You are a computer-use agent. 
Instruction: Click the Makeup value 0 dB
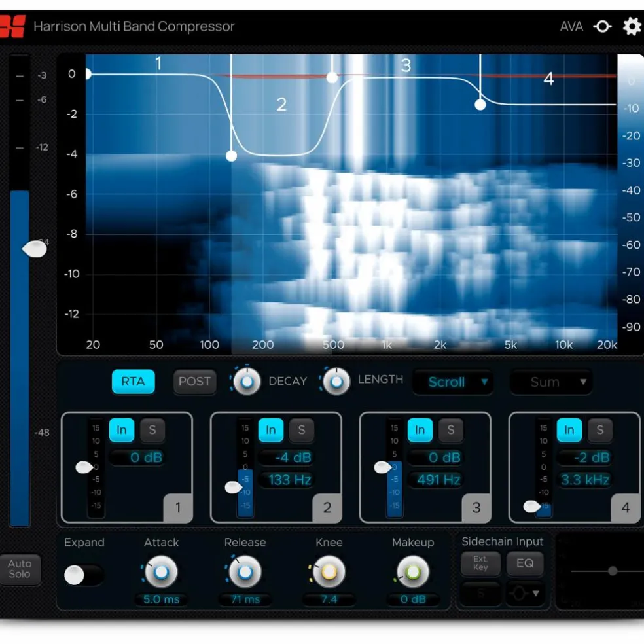coord(413,599)
